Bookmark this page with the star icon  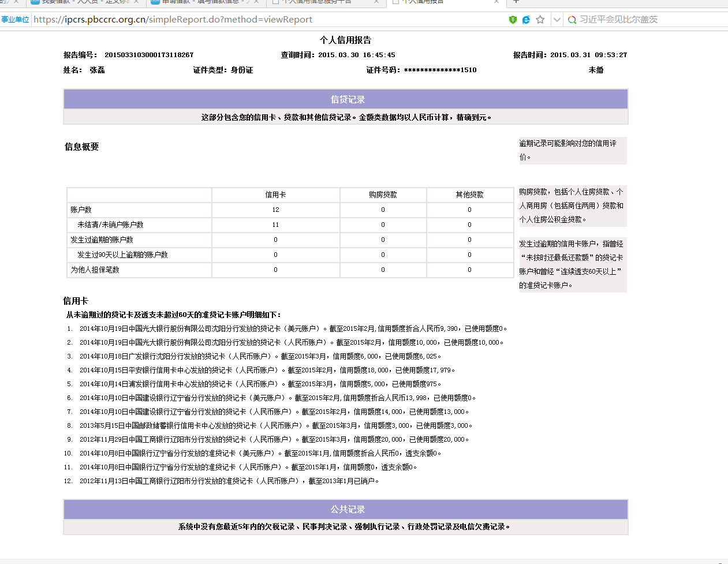click(540, 20)
